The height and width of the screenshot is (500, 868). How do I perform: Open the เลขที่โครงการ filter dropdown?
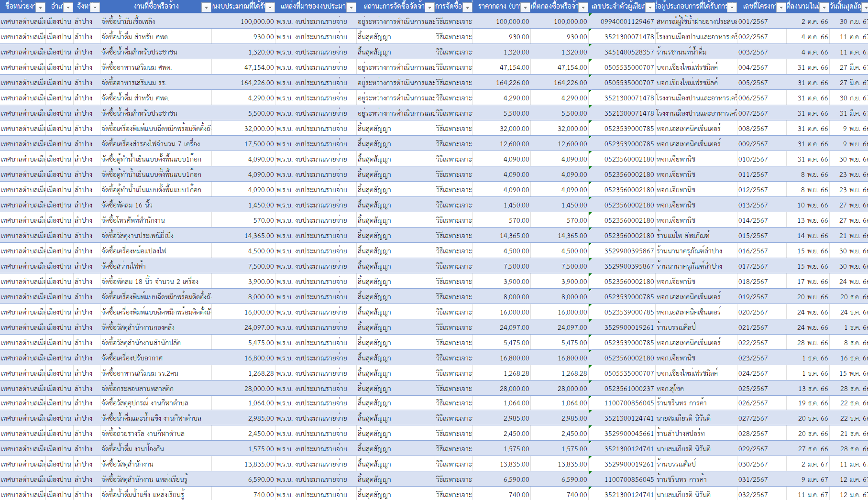point(781,7)
